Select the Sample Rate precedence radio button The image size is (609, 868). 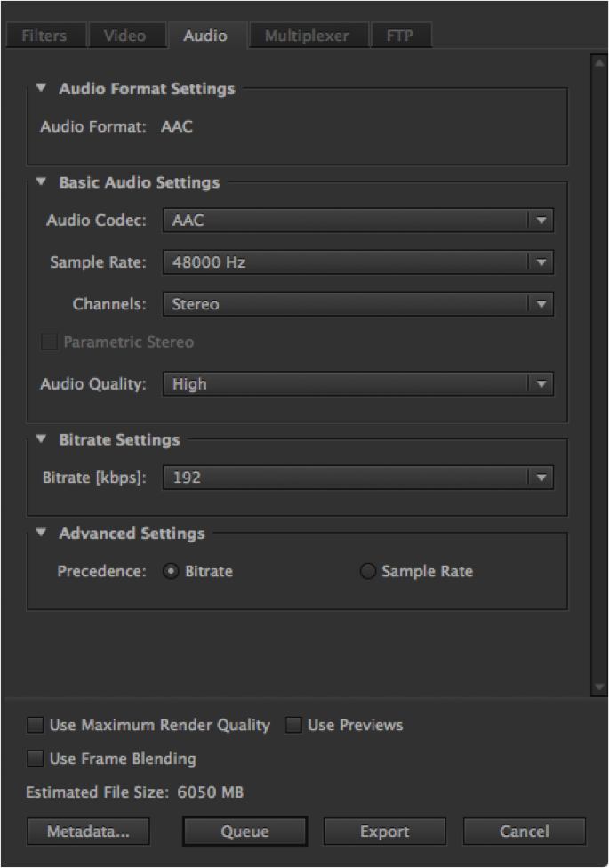click(367, 572)
